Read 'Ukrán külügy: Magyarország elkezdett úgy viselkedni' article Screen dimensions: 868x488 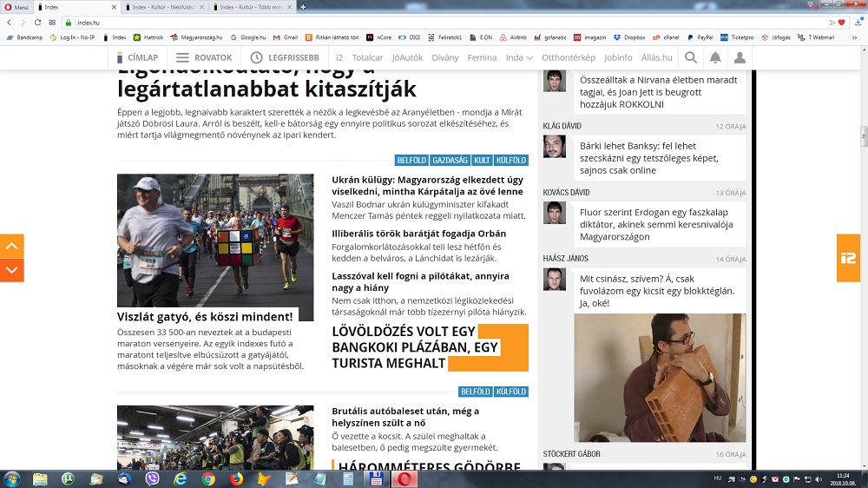[x=427, y=186]
